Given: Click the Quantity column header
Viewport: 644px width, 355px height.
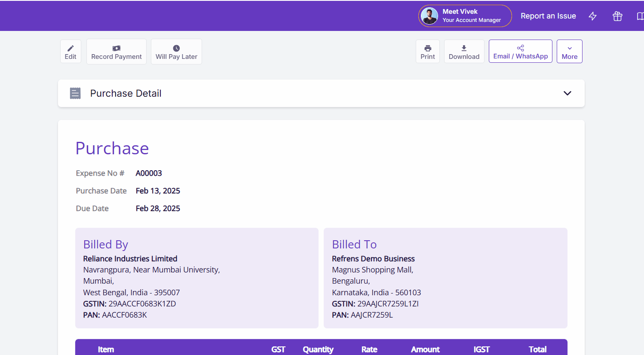Looking at the screenshot, I should [x=318, y=349].
